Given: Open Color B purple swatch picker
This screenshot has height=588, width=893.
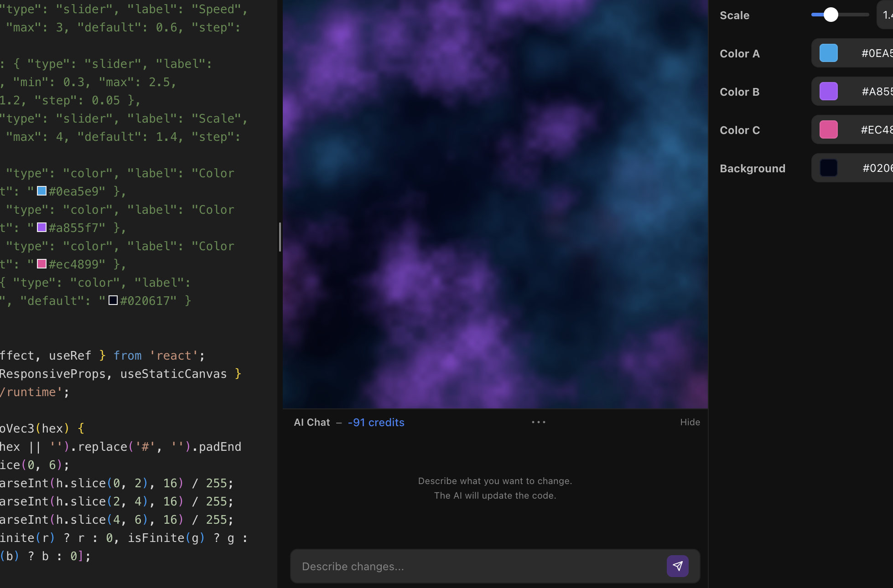Looking at the screenshot, I should click(829, 92).
